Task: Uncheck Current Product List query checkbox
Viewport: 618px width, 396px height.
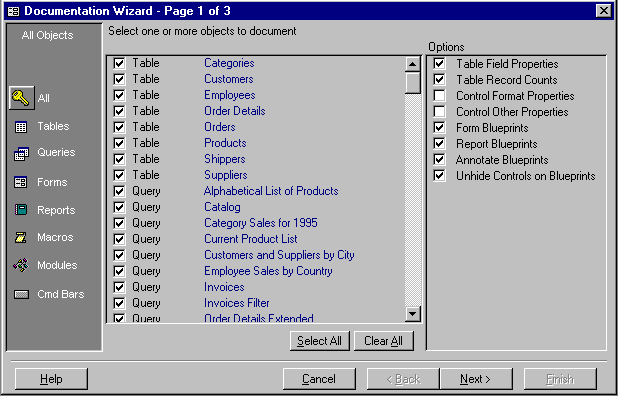Action: (x=119, y=240)
